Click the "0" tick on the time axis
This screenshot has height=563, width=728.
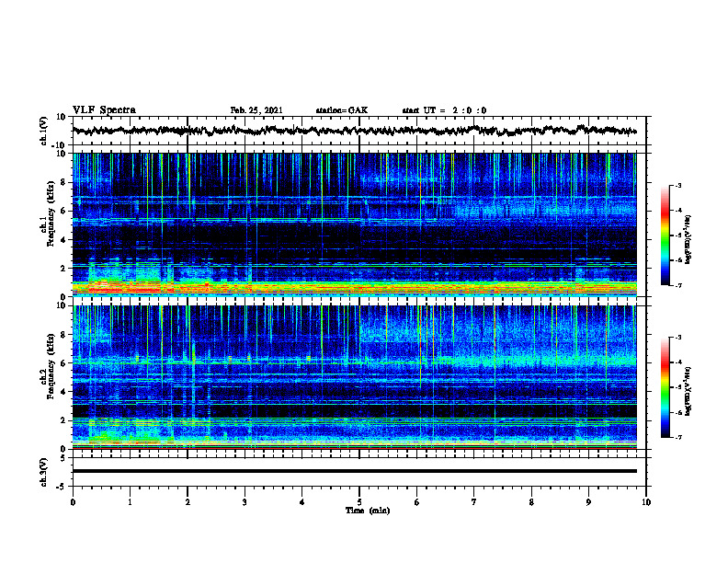click(x=73, y=502)
